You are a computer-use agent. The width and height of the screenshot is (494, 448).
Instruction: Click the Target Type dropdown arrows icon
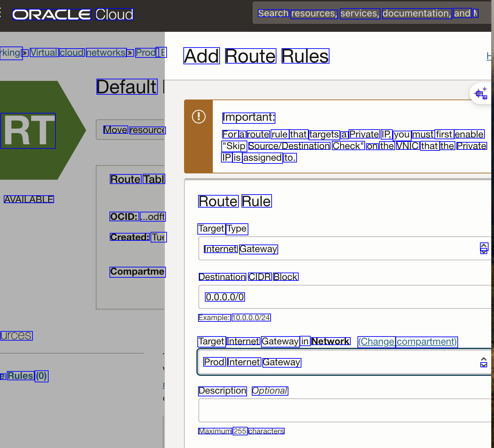(x=483, y=248)
